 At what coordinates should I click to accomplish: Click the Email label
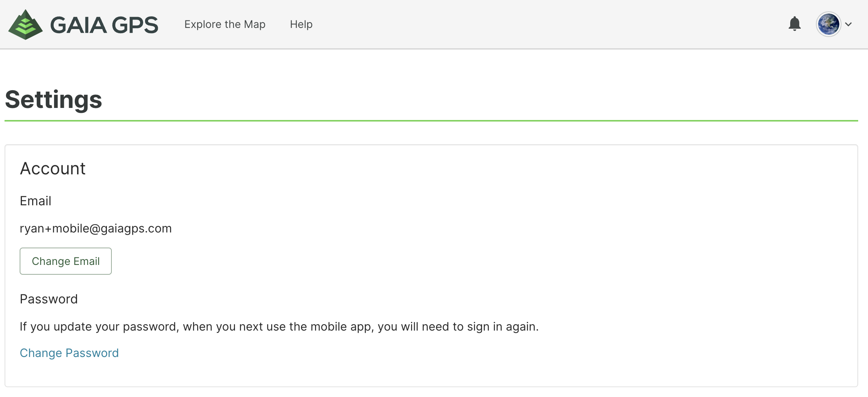35,201
